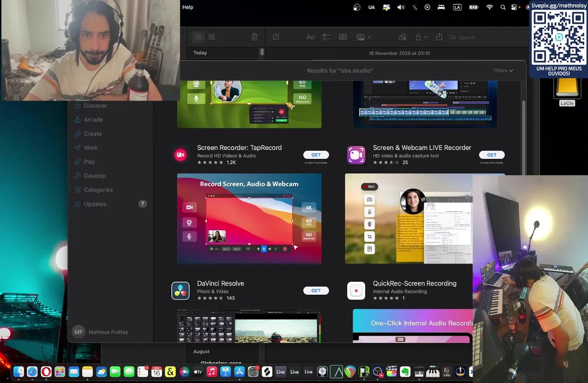
Task: Open LaCie drive on desktop
Action: click(567, 93)
